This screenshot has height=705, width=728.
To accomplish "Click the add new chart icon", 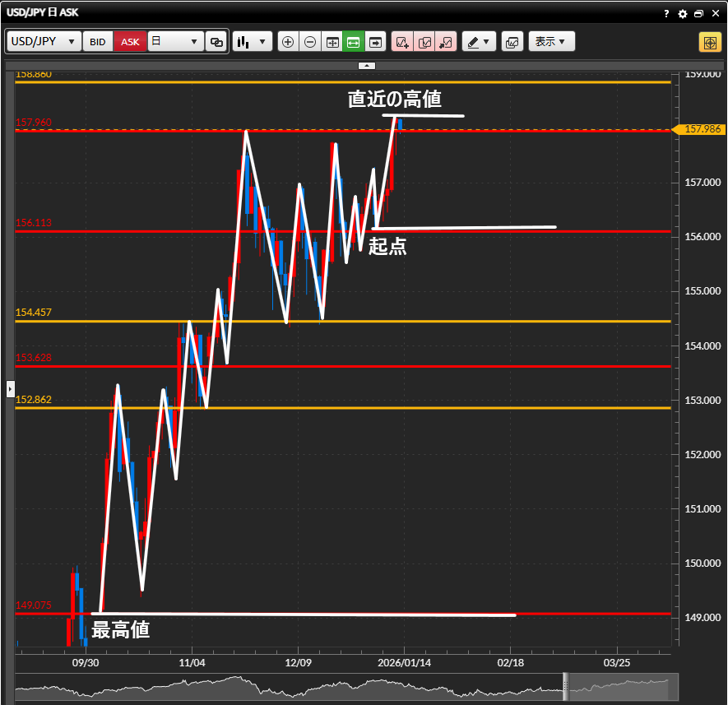I will point(402,42).
